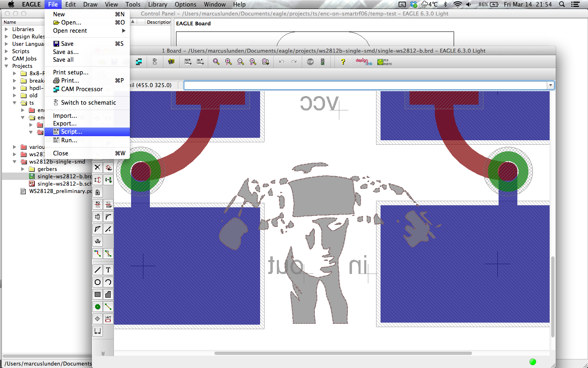Click the switch to schematic toolbar icon
The width and height of the screenshot is (588, 368).
pos(155,62)
